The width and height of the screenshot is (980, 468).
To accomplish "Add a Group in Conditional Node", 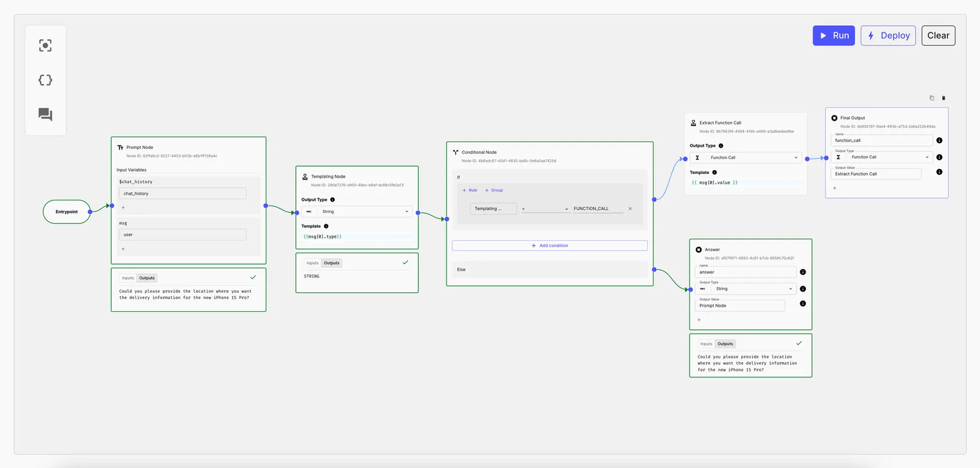I will coord(494,191).
